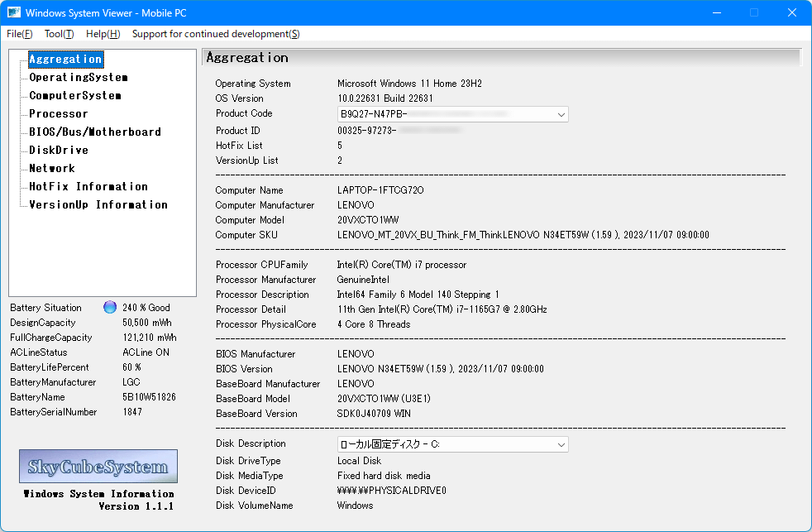812x532 pixels.
Task: Minimize the Windows System Viewer window
Action: click(717, 12)
